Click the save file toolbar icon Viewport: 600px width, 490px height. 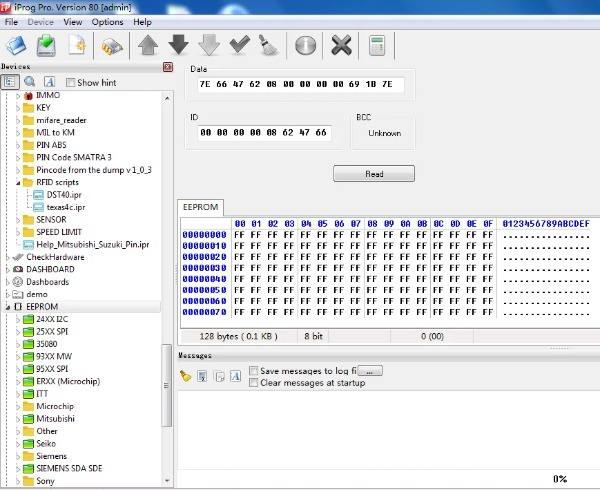coord(46,45)
